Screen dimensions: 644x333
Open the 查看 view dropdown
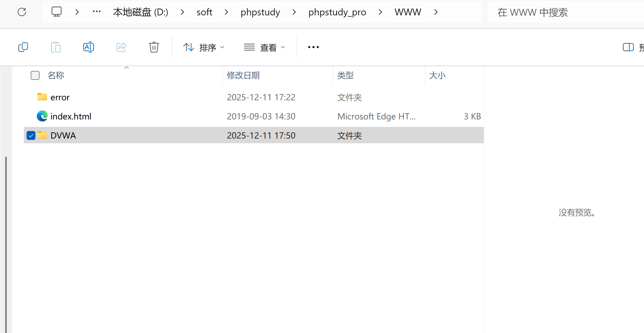click(265, 47)
